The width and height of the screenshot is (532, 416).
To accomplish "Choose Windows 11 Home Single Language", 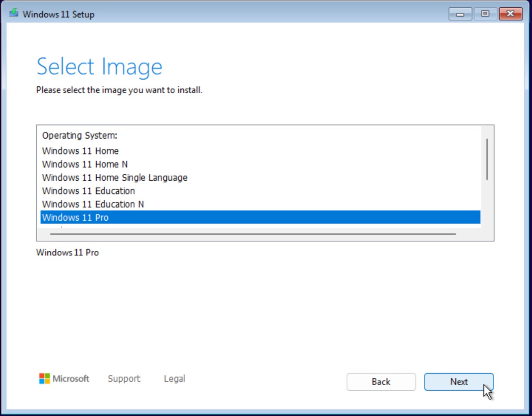I will [x=260, y=178].
